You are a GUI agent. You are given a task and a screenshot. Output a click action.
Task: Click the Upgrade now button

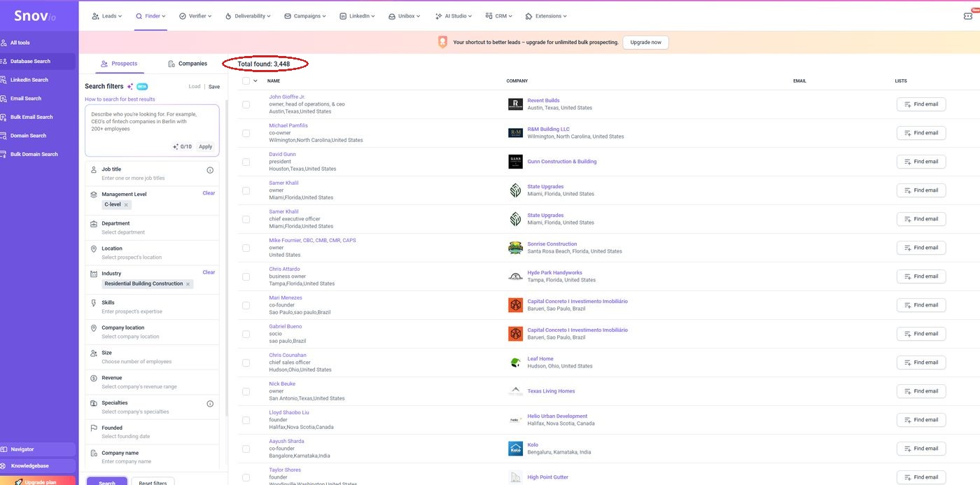point(645,43)
